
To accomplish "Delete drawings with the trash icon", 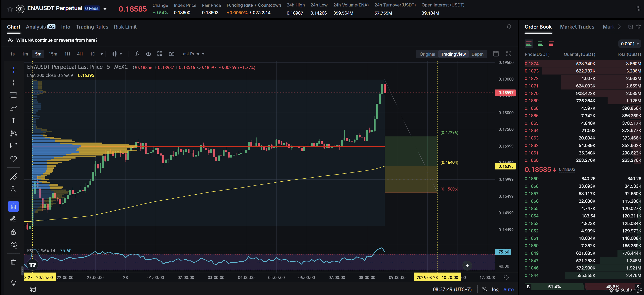I will [x=14, y=262].
